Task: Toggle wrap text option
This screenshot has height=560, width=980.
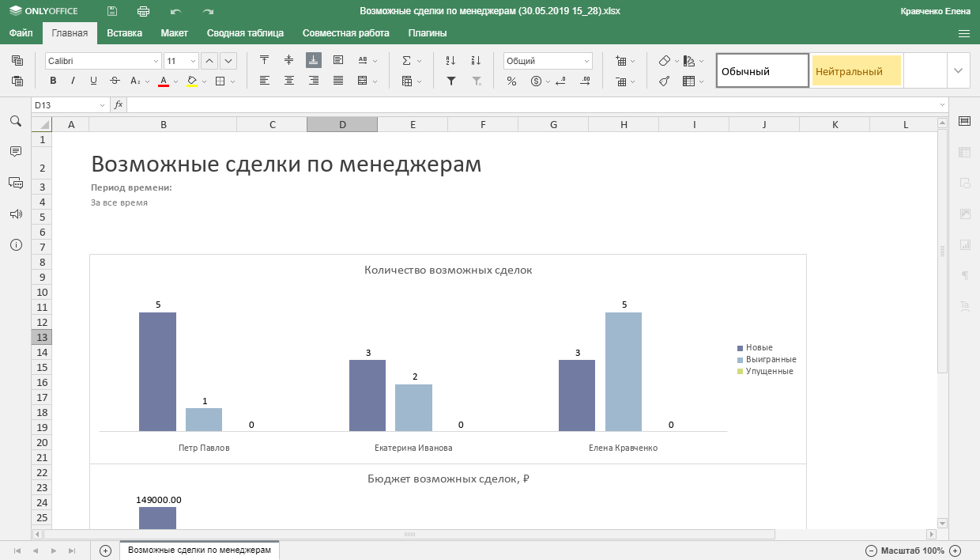Action: tap(338, 60)
